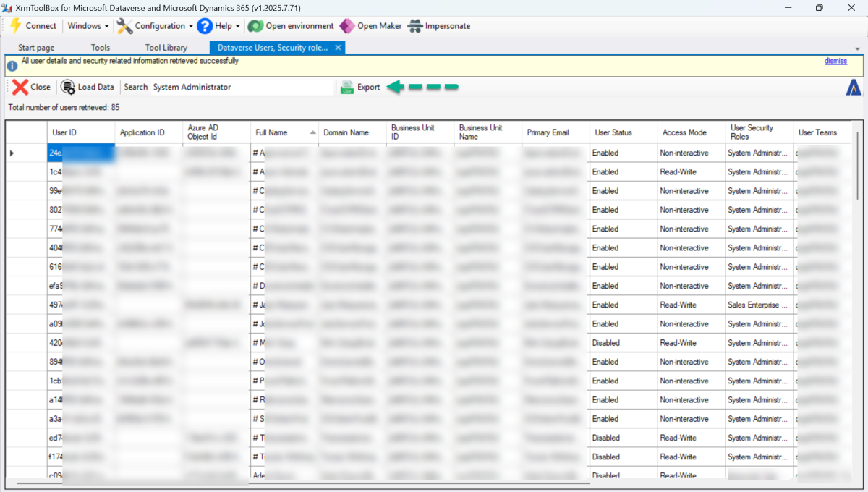
Task: Sort by Business Unit ID column
Action: coord(420,132)
